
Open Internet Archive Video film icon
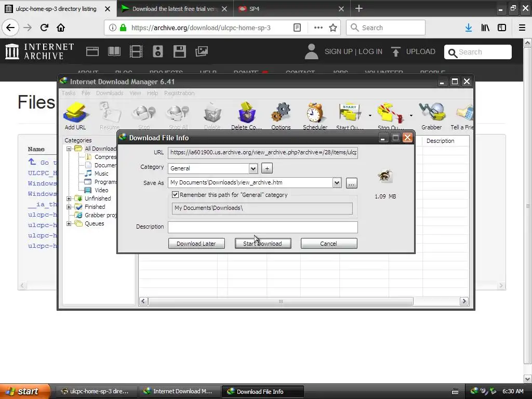click(136, 51)
